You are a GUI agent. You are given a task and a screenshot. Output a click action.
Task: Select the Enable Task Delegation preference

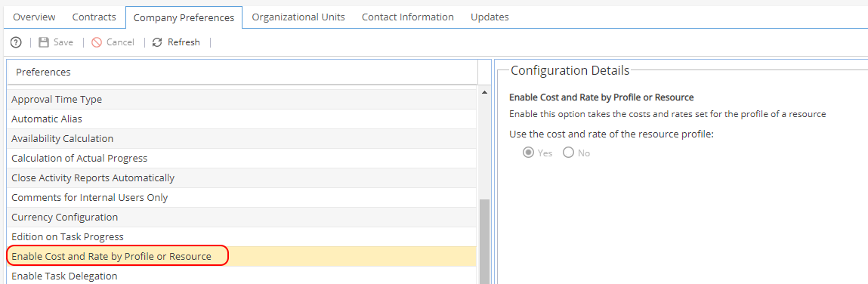click(241, 276)
